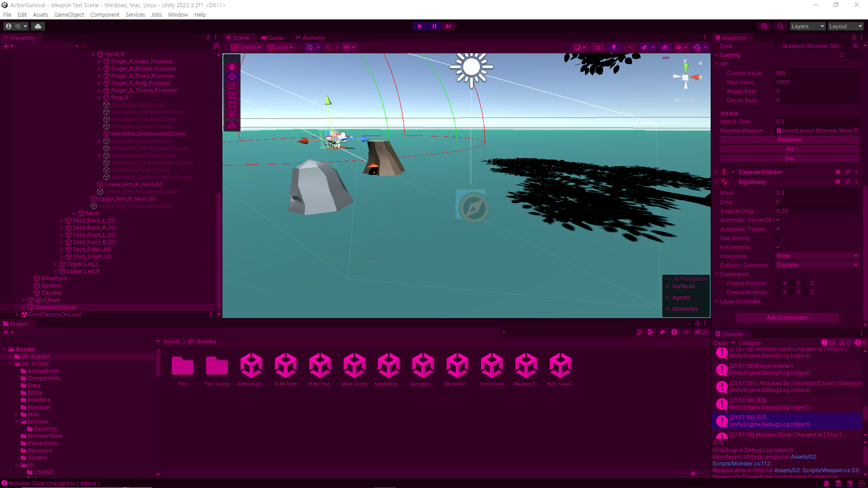Screen dimensions: 868x488
Task: Click the Step frame button
Action: (448, 26)
